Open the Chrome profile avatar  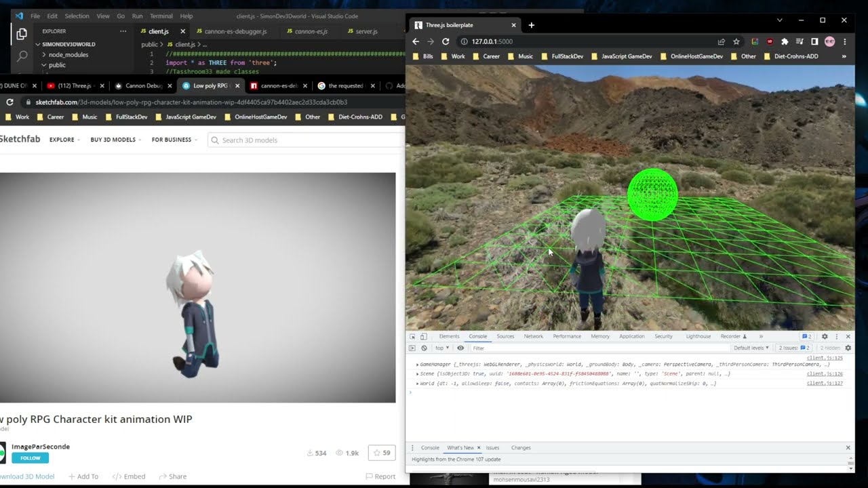coord(829,41)
